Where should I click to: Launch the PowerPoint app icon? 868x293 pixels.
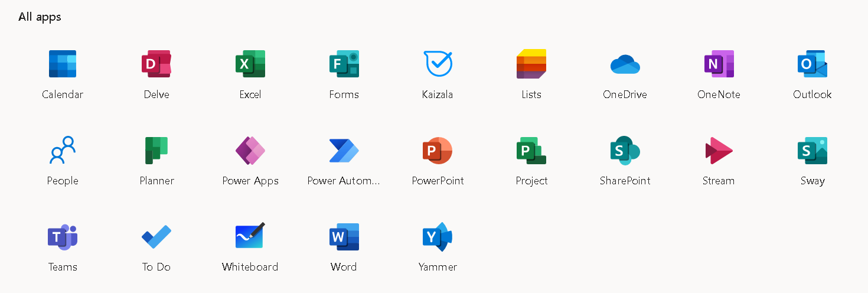coord(438,150)
